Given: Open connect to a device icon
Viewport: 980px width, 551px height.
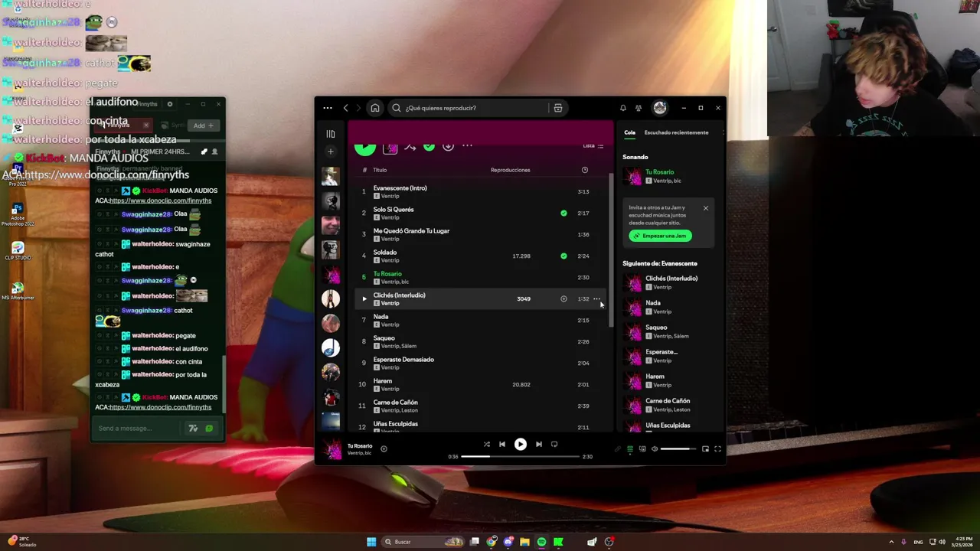Looking at the screenshot, I should pos(642,449).
